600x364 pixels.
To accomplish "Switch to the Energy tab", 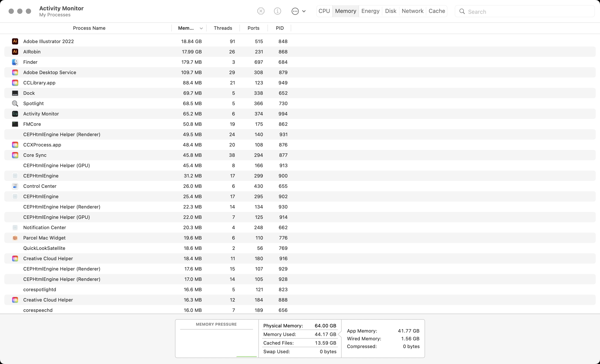I will pyautogui.click(x=370, y=11).
